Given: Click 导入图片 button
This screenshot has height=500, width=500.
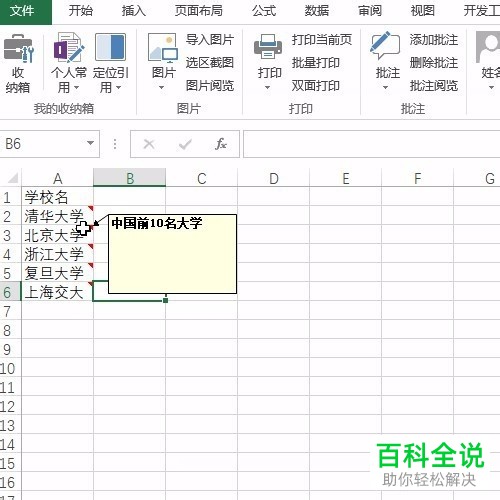Looking at the screenshot, I should pos(210,40).
